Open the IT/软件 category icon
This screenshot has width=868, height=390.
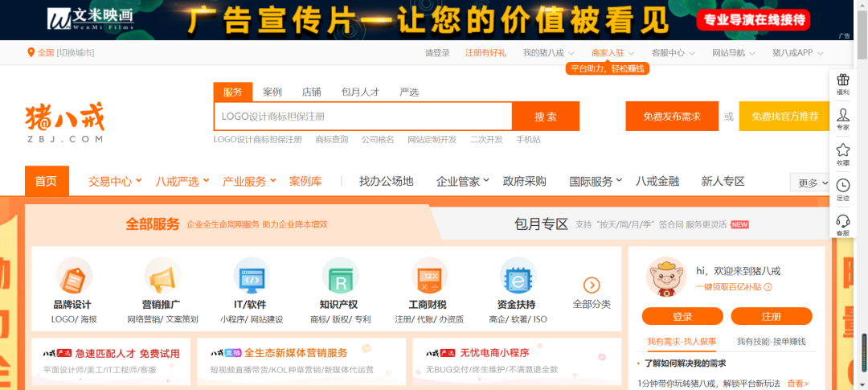click(252, 275)
